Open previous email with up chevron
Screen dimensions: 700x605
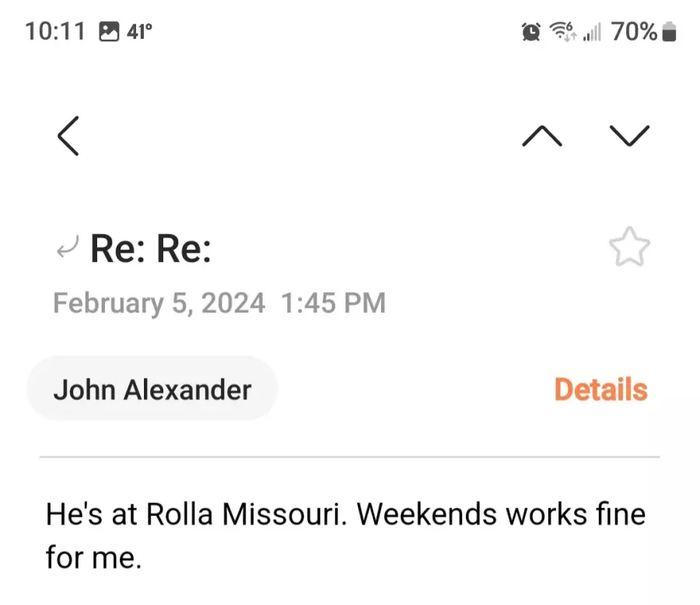coord(542,136)
